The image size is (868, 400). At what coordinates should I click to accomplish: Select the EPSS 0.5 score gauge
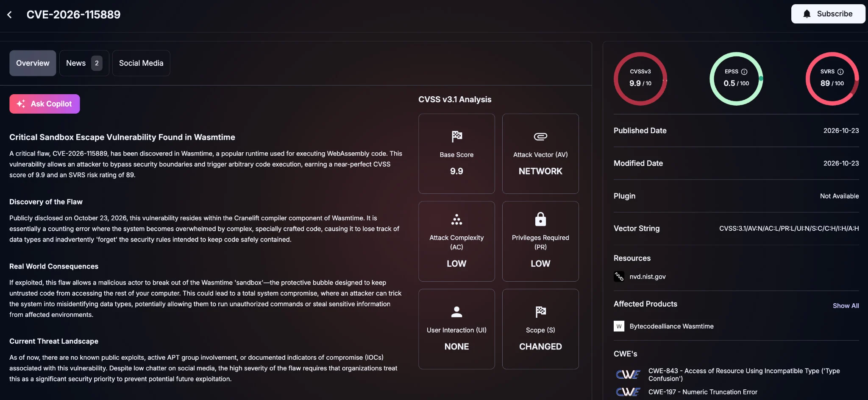point(736,78)
